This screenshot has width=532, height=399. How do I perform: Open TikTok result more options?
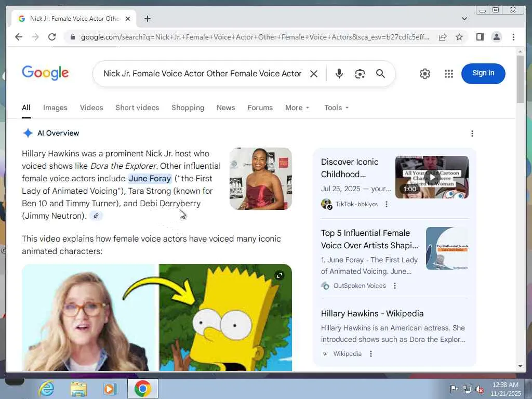coord(386,204)
